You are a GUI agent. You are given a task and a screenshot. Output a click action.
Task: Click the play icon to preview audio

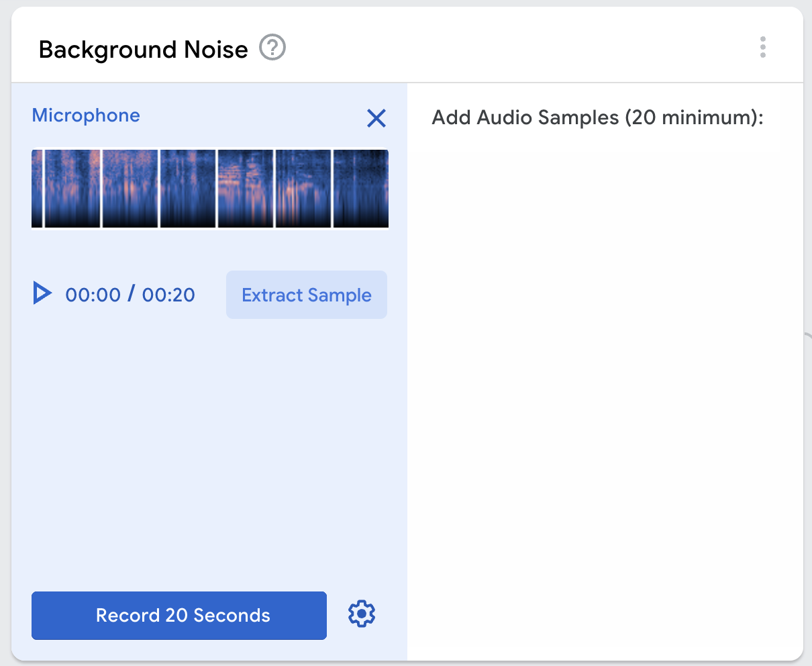(x=42, y=293)
